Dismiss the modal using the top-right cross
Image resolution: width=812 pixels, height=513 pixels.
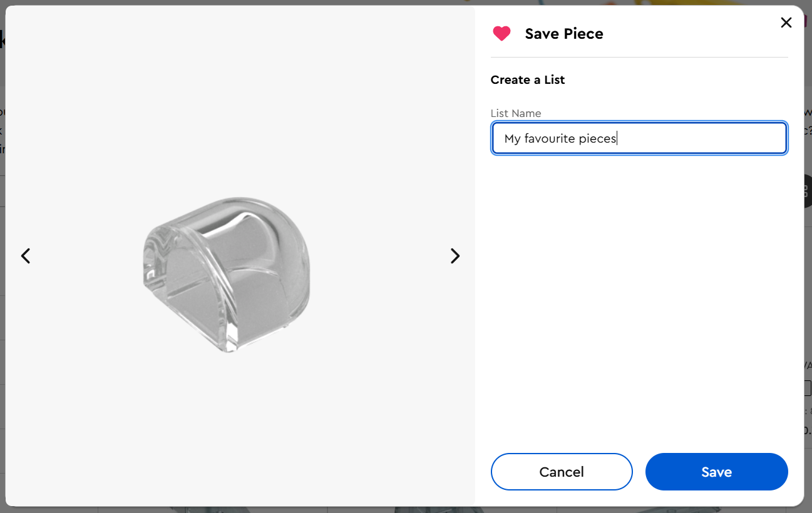pyautogui.click(x=786, y=23)
